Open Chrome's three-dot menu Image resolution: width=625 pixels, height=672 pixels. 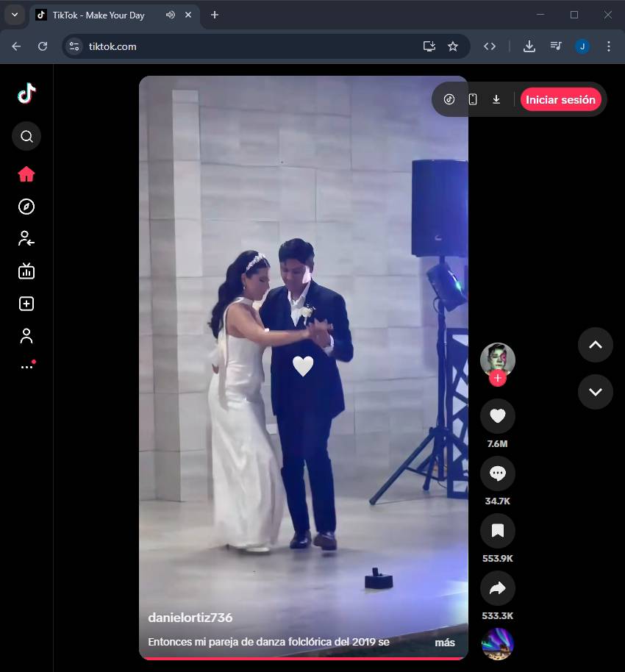click(608, 46)
